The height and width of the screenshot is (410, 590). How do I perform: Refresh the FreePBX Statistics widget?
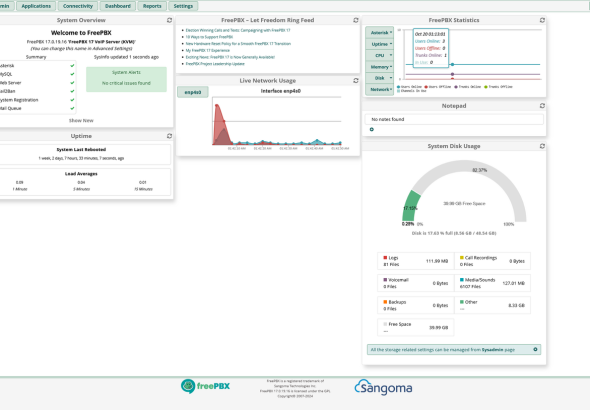click(x=542, y=20)
